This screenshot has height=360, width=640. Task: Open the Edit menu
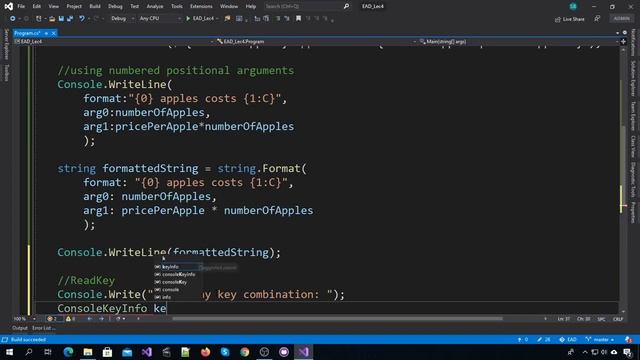pyautogui.click(x=37, y=7)
